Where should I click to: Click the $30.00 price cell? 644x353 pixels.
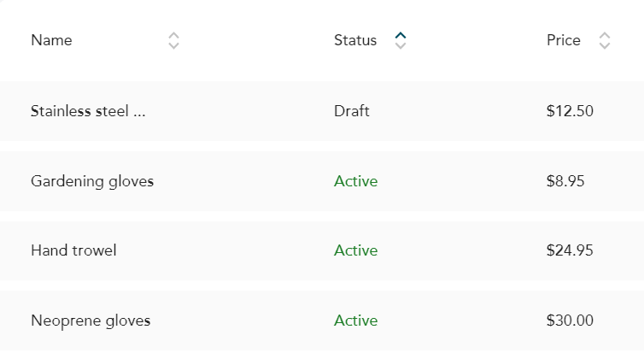coord(570,321)
